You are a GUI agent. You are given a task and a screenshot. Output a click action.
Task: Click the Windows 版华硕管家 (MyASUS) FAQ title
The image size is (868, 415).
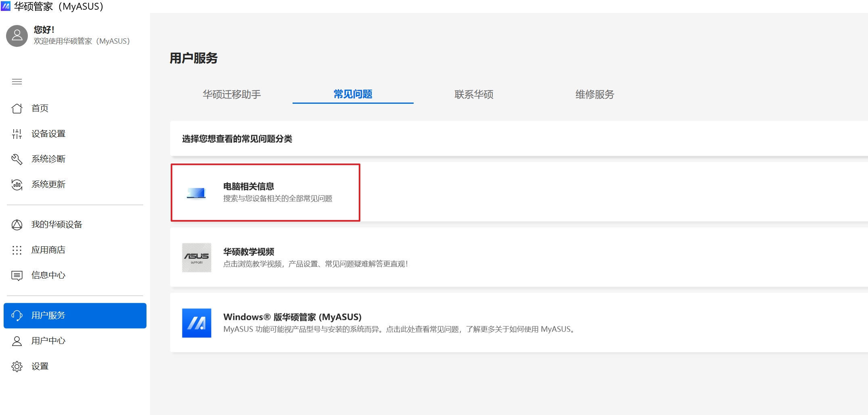pyautogui.click(x=292, y=317)
